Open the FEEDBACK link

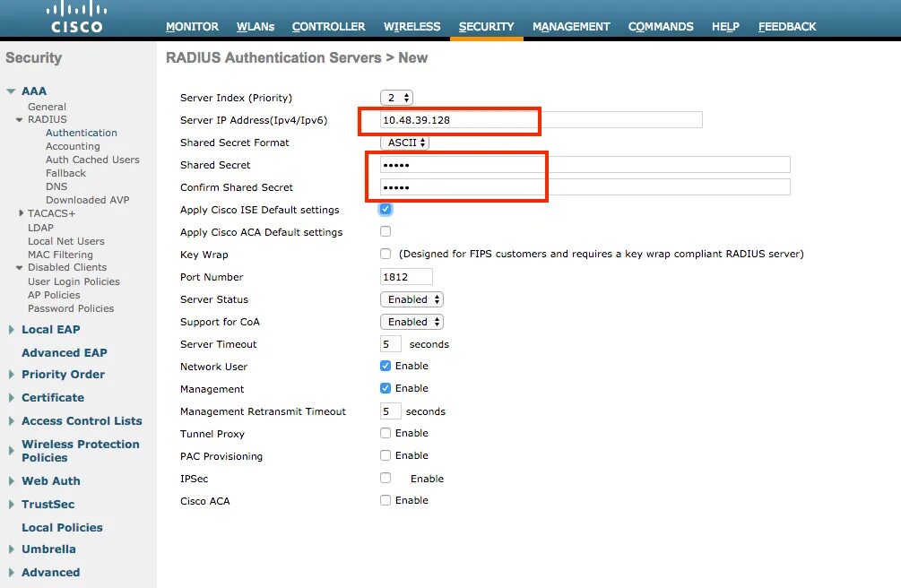(x=787, y=26)
